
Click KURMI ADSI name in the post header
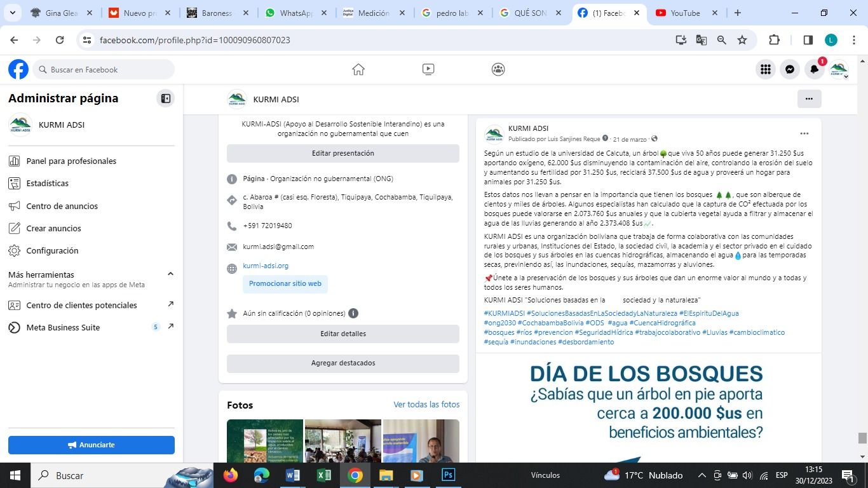coord(528,128)
